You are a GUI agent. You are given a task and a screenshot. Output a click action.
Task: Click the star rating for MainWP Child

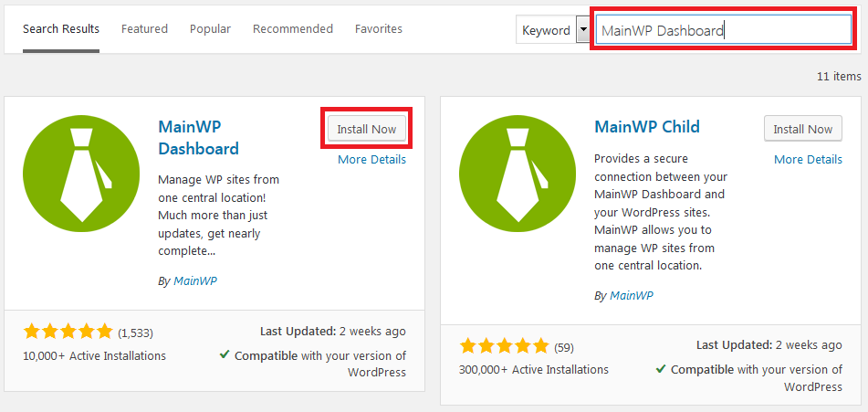[x=505, y=347]
